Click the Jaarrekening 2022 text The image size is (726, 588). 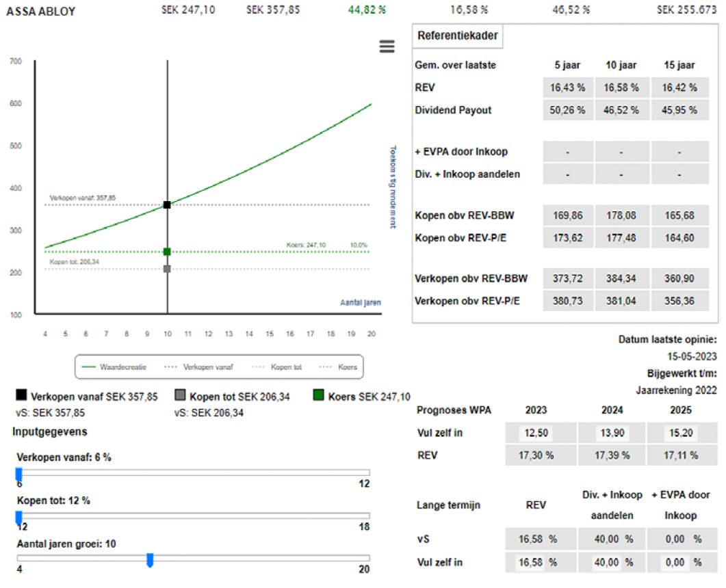676,390
